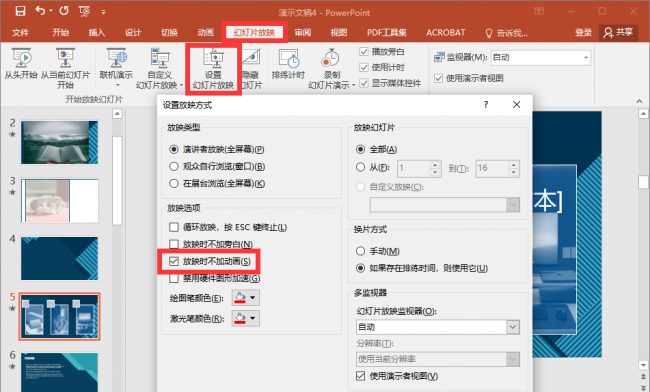Select slide 3 thumbnail
650x392 pixels.
60,201
